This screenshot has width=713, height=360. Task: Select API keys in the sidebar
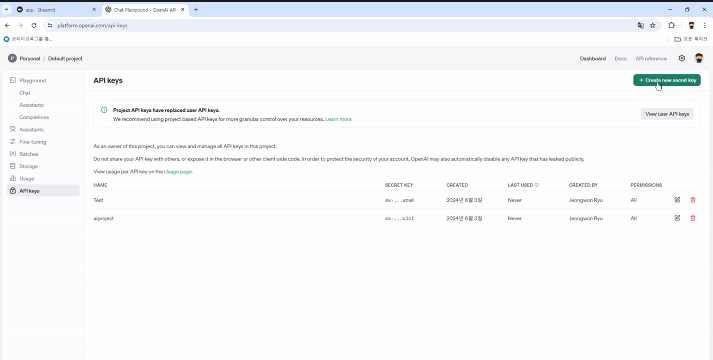click(x=43, y=191)
